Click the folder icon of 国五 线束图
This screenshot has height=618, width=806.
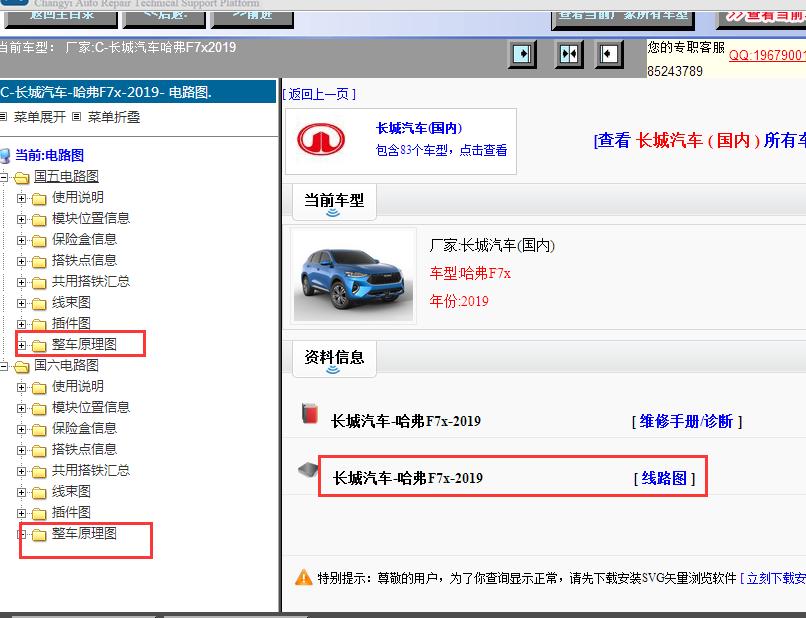[39, 304]
